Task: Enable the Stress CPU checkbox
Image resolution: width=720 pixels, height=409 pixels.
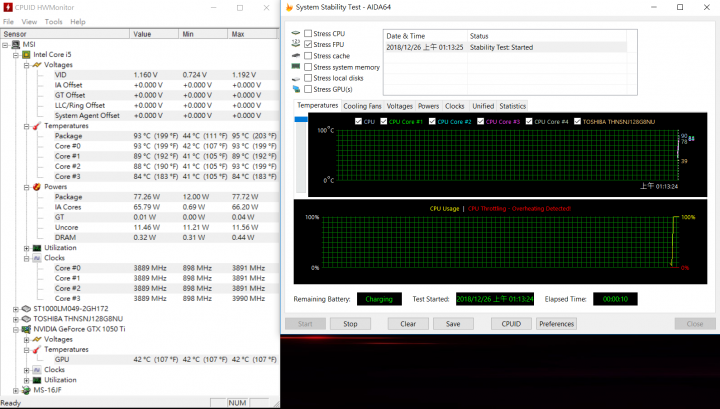Action: point(308,34)
